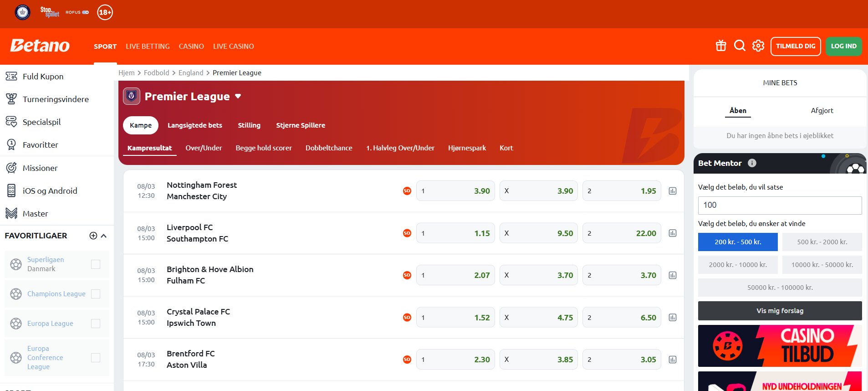Viewport: 868px width, 391px height.
Task: Click the search magnifier icon
Action: click(x=740, y=46)
